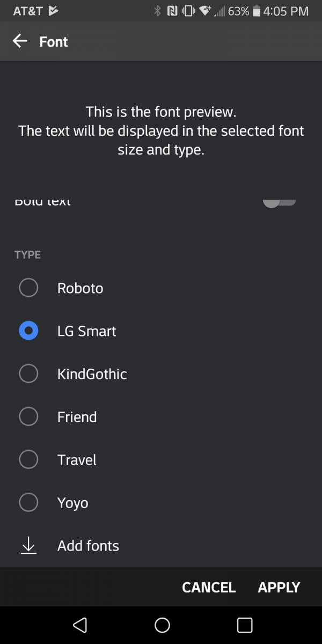
Task: Tap the back arrow in Font header
Action: coord(20,41)
